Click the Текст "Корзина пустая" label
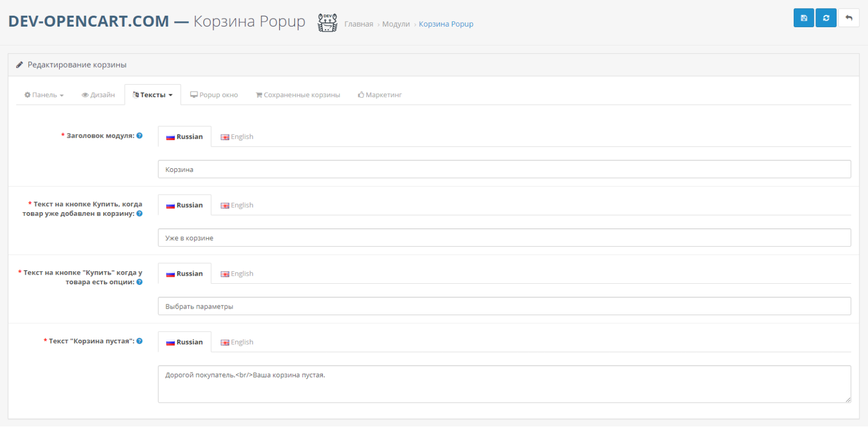 click(x=92, y=341)
